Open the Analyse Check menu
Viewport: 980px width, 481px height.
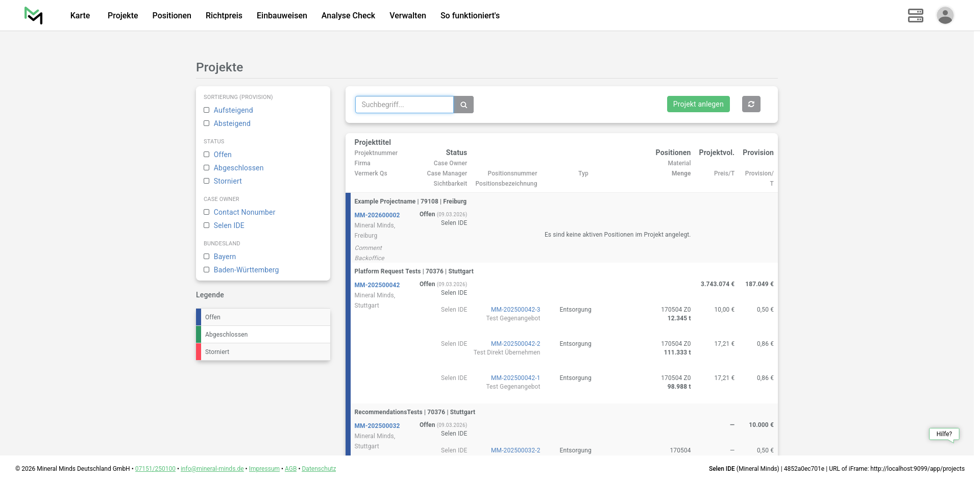point(348,15)
